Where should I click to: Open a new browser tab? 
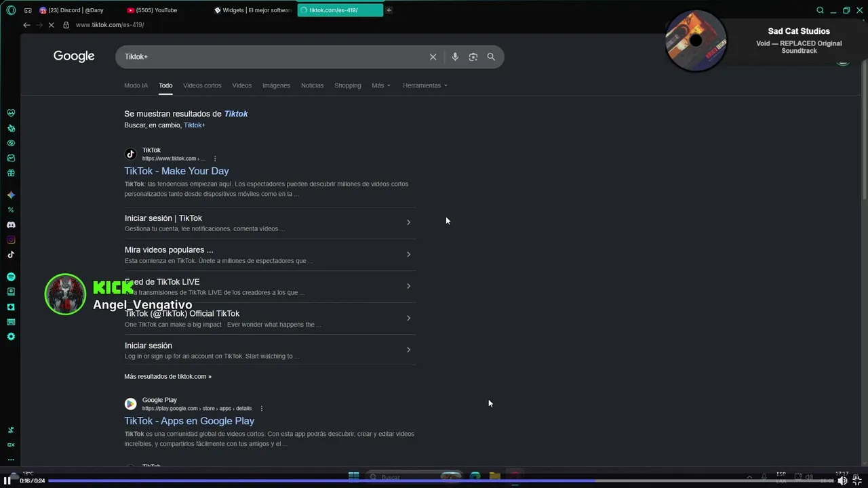(389, 10)
